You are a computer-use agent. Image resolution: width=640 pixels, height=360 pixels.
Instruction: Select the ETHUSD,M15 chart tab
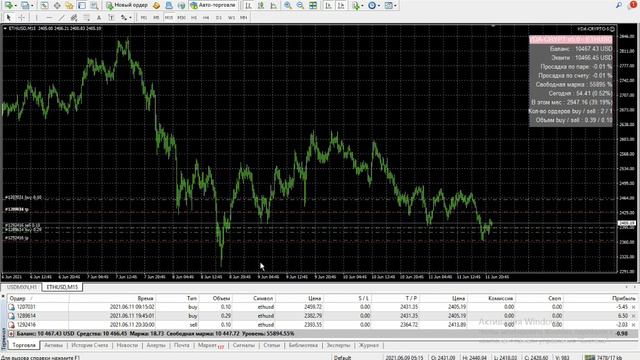(x=62, y=287)
